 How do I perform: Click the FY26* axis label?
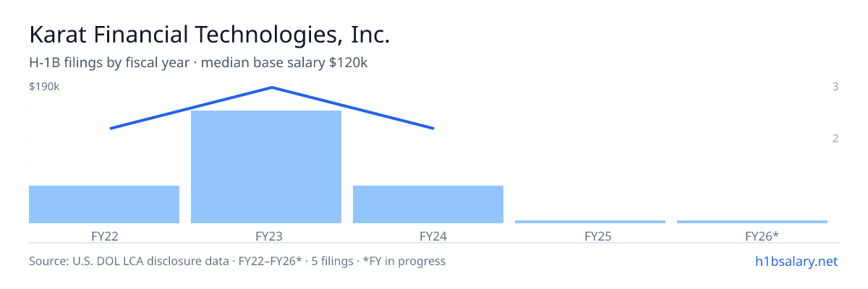[762, 236]
